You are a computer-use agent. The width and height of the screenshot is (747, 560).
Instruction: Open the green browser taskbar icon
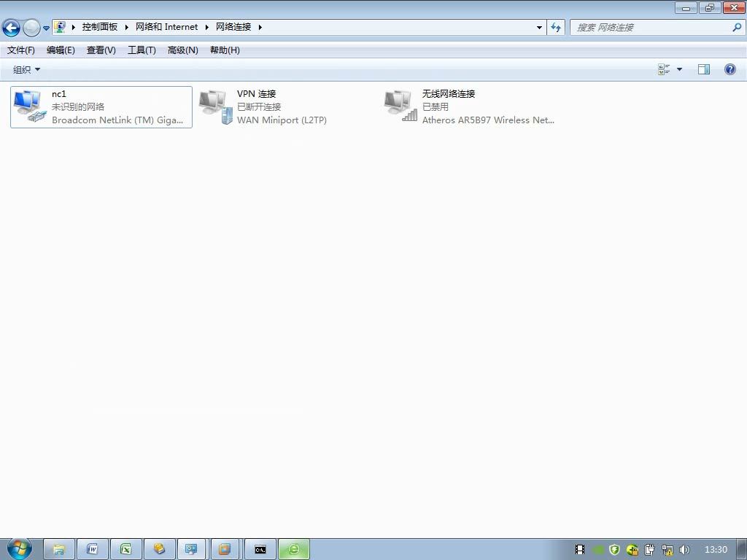pos(294,550)
